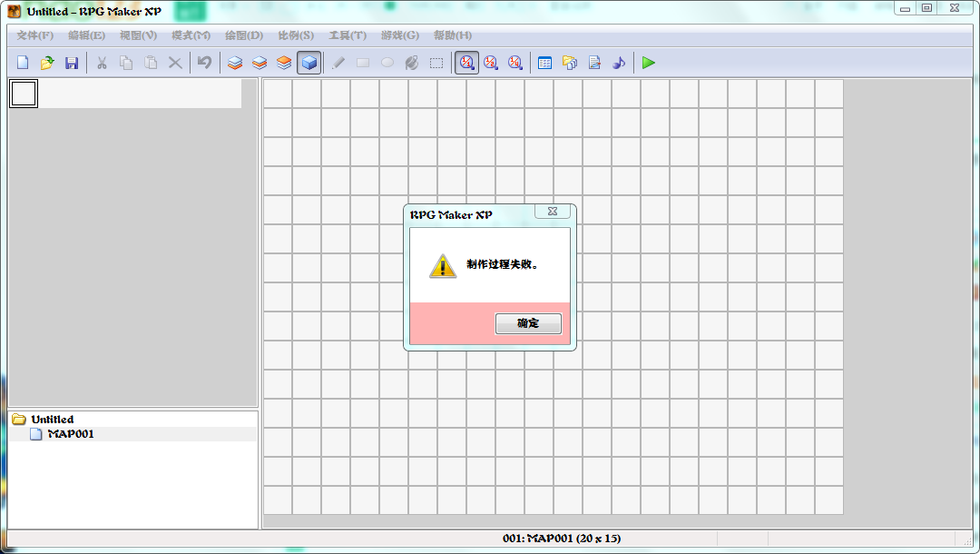Set map zoom to 1/4 scale
980x554 pixels.
515,63
